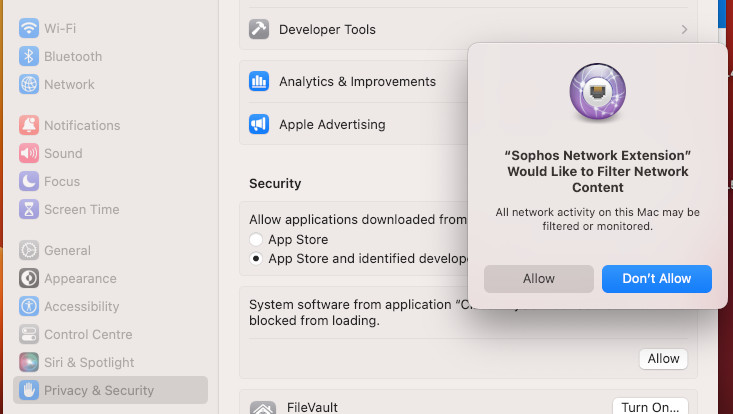
Task: Click the Siri & Spotlight icon
Action: click(x=29, y=363)
